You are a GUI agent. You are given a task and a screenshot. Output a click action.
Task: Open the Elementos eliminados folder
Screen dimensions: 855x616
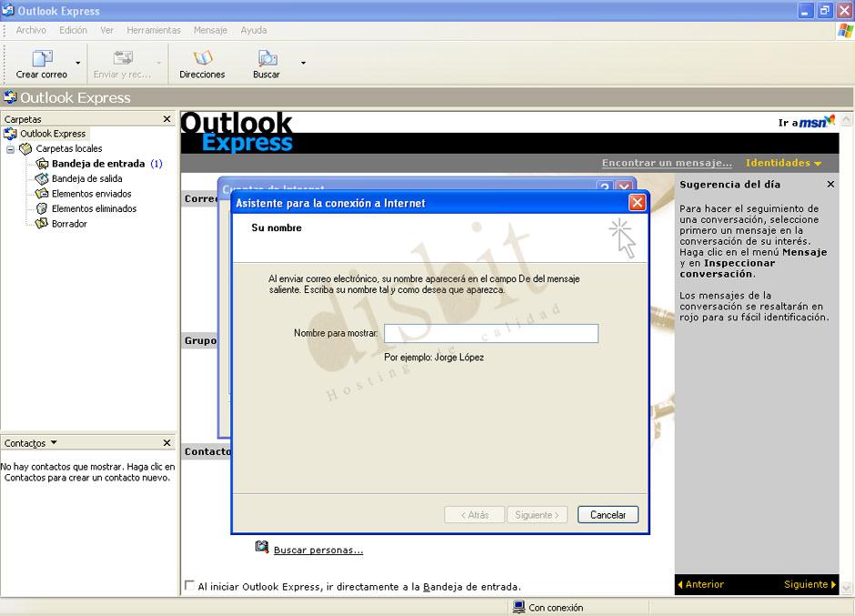(43, 208)
